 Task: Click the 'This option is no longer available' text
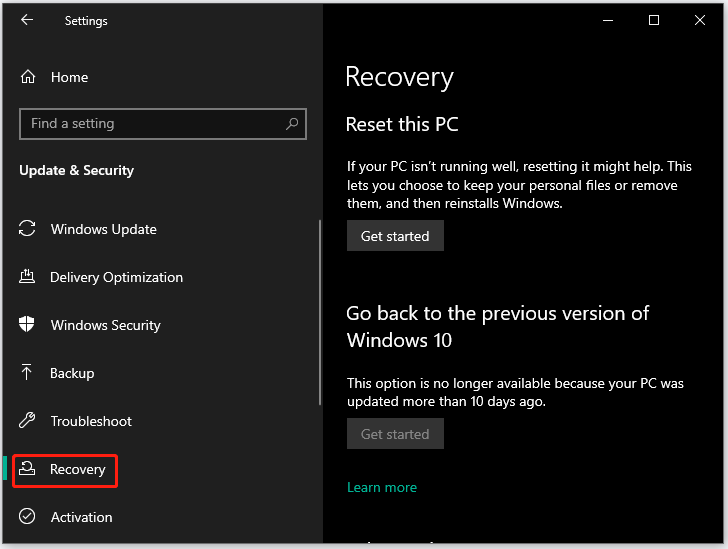click(x=515, y=392)
